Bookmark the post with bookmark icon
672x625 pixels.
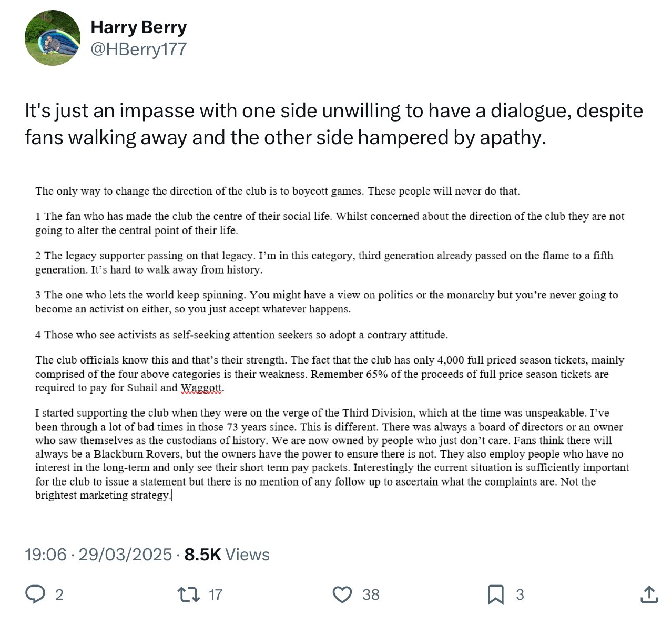[496, 594]
